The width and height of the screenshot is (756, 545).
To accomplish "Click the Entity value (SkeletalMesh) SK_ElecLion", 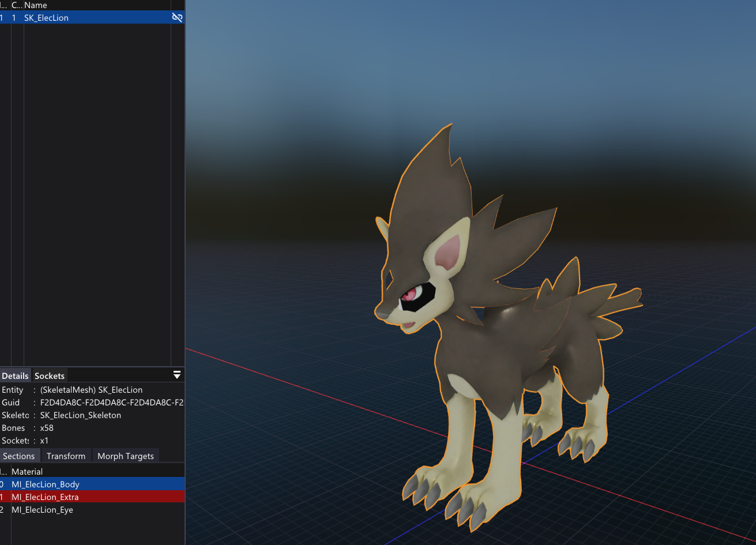I will [91, 390].
